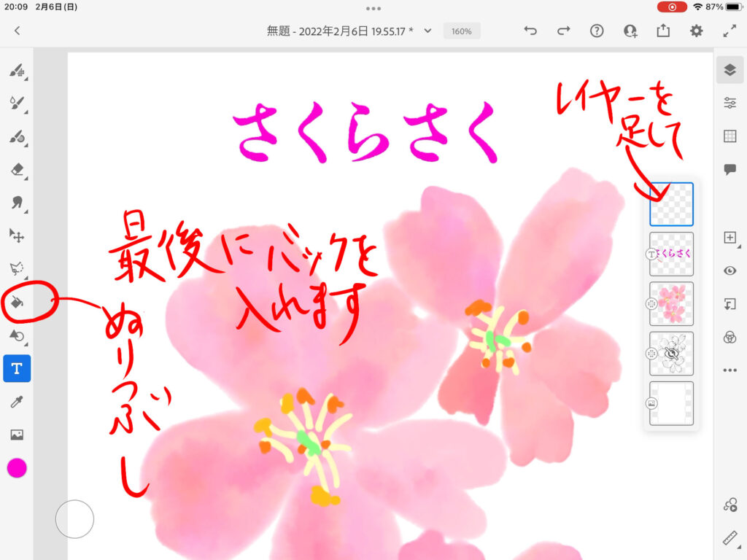The image size is (747, 560).
Task: Toggle visibility of the selected layer
Action: (729, 271)
